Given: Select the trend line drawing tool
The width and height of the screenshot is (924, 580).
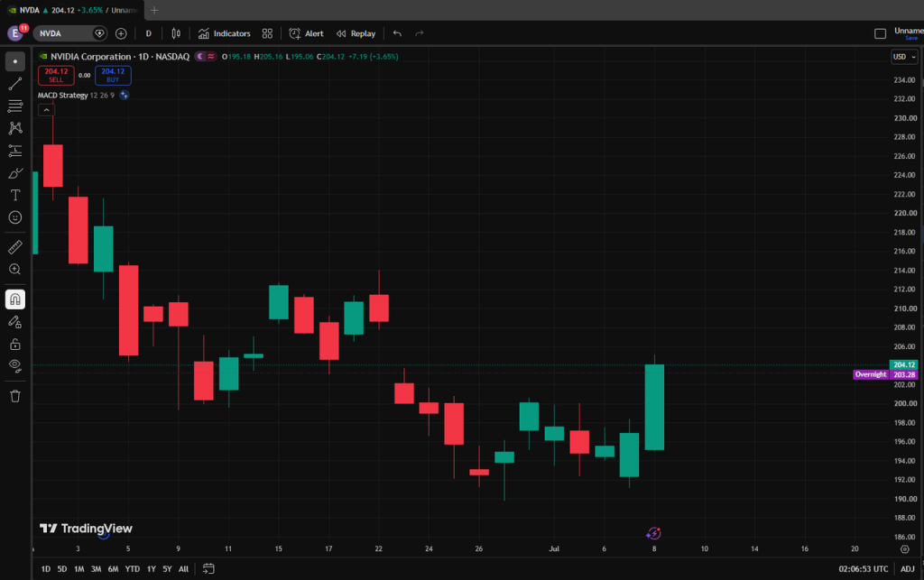Looking at the screenshot, I should pos(15,84).
